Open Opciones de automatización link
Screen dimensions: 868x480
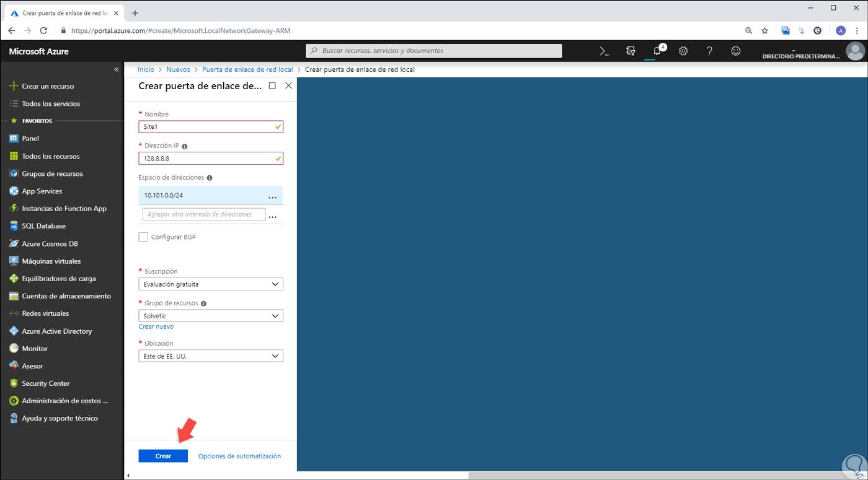(x=239, y=456)
